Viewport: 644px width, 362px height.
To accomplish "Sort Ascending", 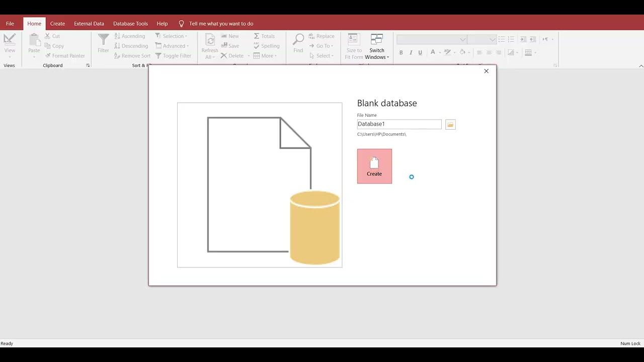I will pyautogui.click(x=130, y=36).
